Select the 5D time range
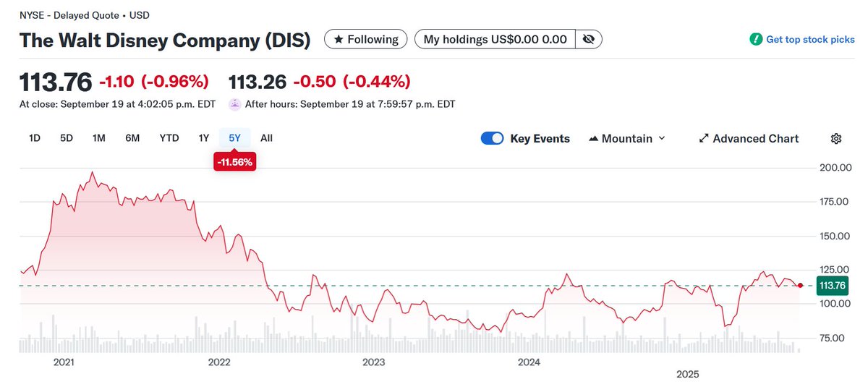 click(x=67, y=138)
